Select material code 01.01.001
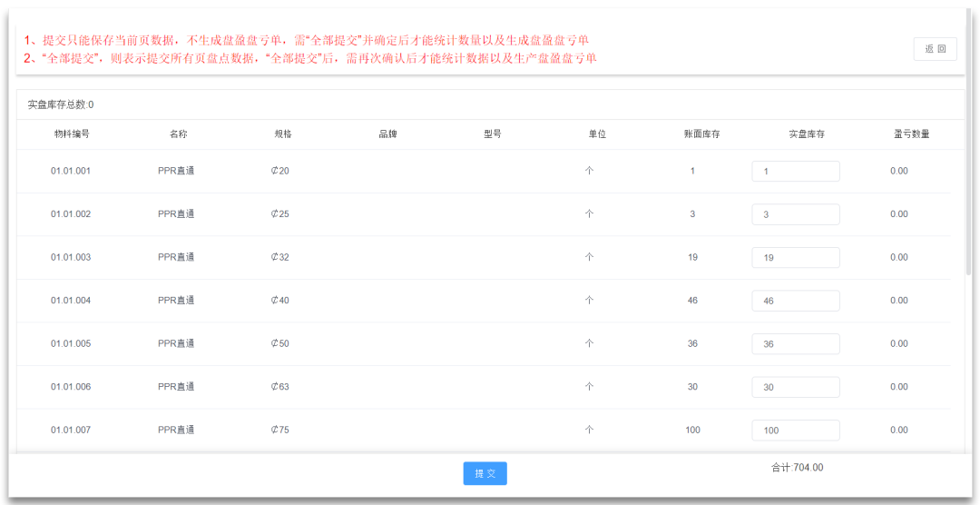Screen dimensions: 980x505 (x=71, y=171)
